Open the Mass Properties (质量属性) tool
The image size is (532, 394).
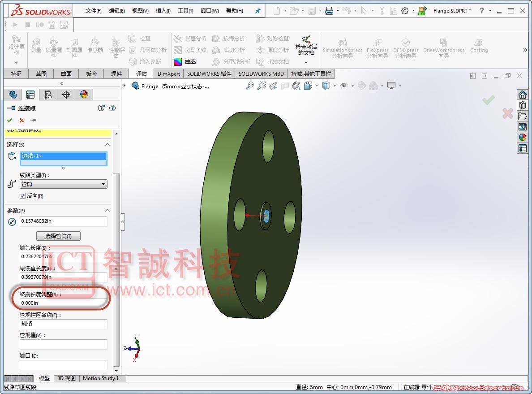54,48
